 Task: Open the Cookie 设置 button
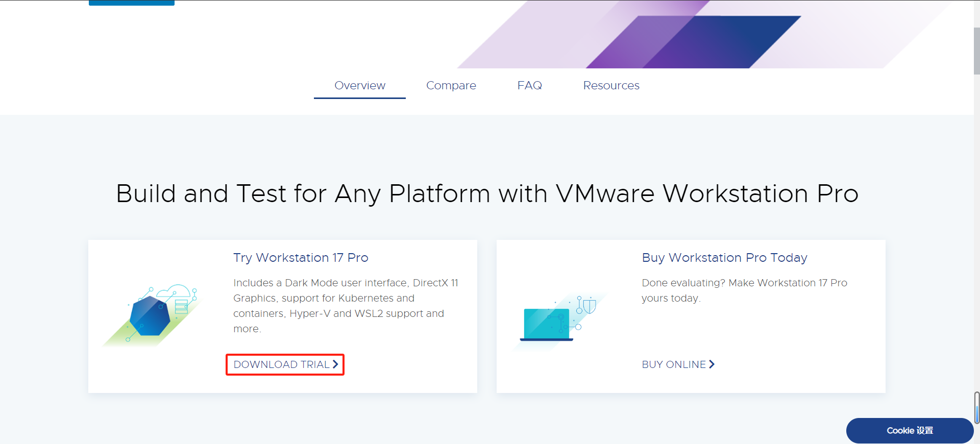[910, 431]
